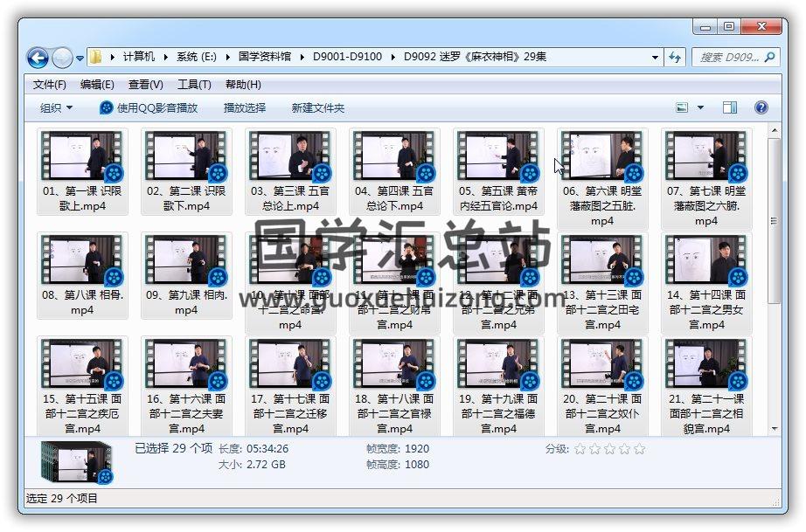Image resolution: width=806 pixels, height=532 pixels.
Task: Select video 18、第十八课 官禄宫.mp4
Action: pyautogui.click(x=394, y=387)
